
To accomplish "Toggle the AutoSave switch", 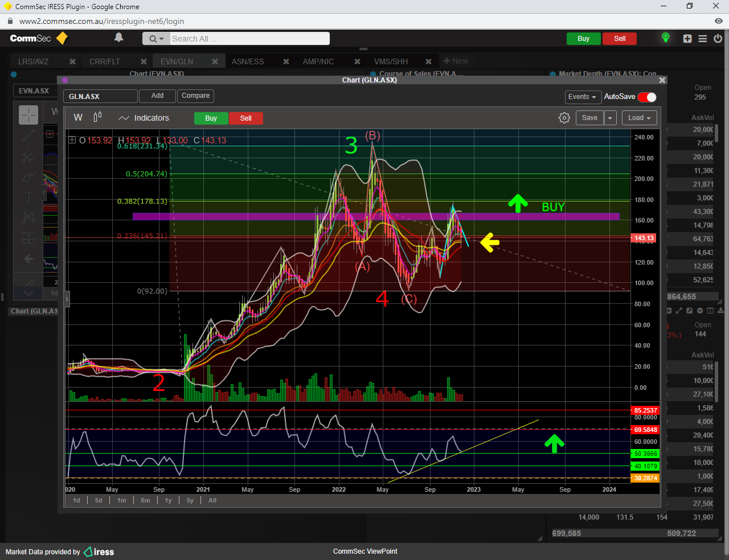I will (647, 97).
